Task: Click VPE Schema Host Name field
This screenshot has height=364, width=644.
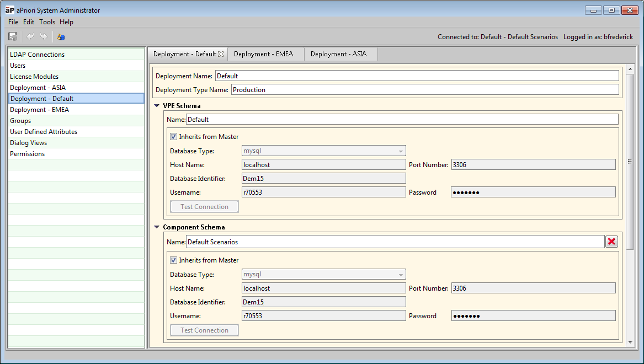Action: coord(323,164)
